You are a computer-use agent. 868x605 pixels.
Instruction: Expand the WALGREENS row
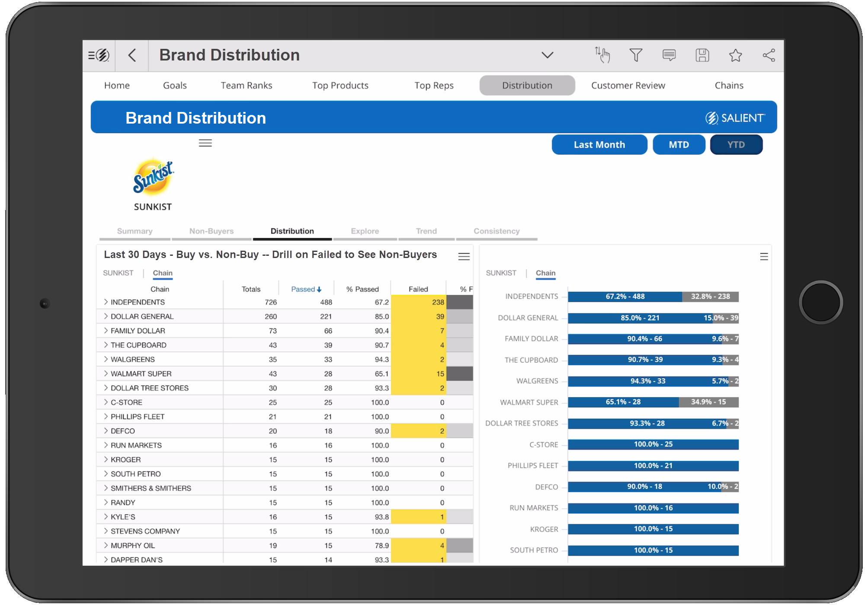pyautogui.click(x=106, y=359)
